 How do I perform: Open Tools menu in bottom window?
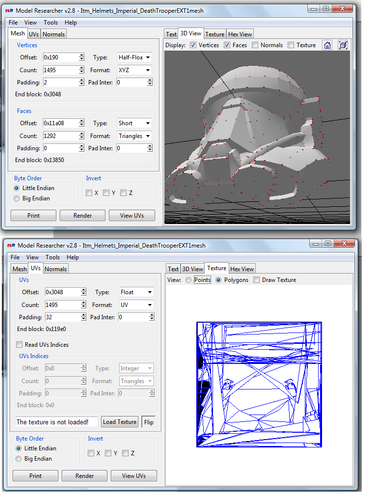(x=53, y=257)
